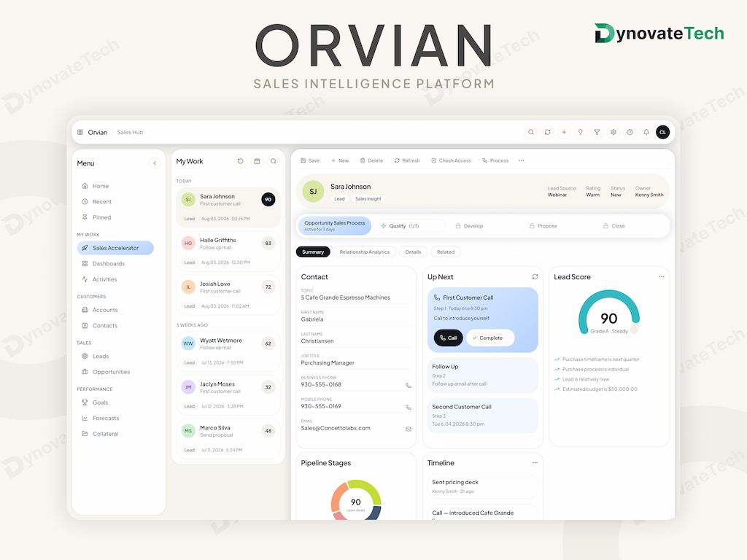Viewport: 747px width, 560px height.
Task: Open Accounts under Customers
Action: (x=115, y=310)
